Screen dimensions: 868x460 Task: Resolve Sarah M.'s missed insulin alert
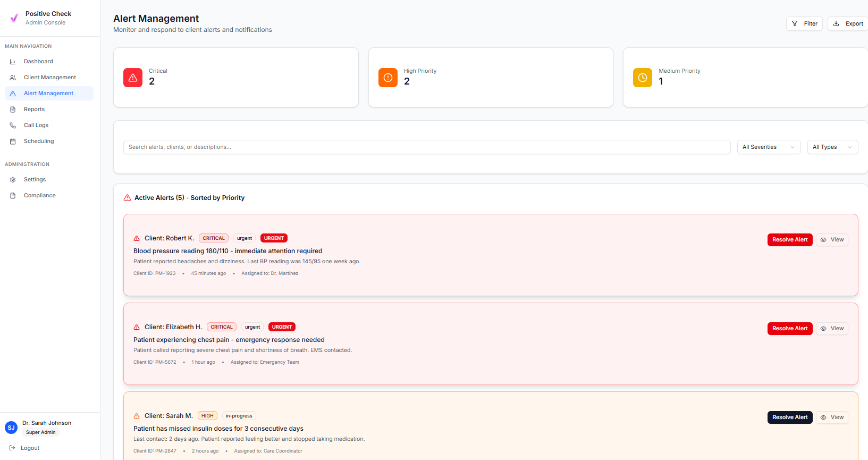click(789, 417)
